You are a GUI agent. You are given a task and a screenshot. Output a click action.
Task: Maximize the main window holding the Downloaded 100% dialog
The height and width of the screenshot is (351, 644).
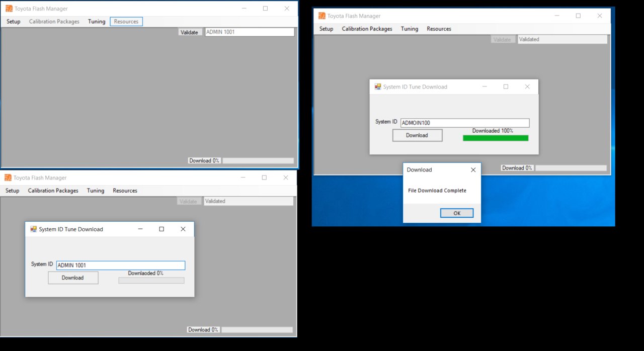point(578,16)
